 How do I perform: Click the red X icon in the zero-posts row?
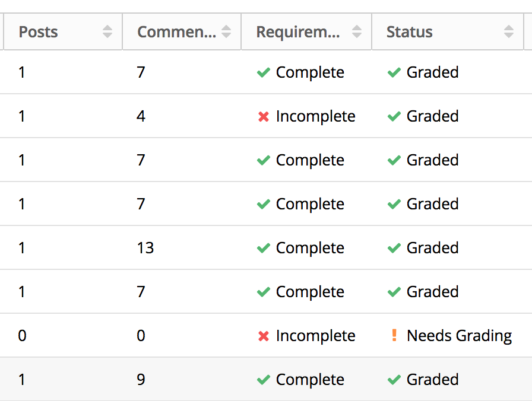[x=264, y=336]
